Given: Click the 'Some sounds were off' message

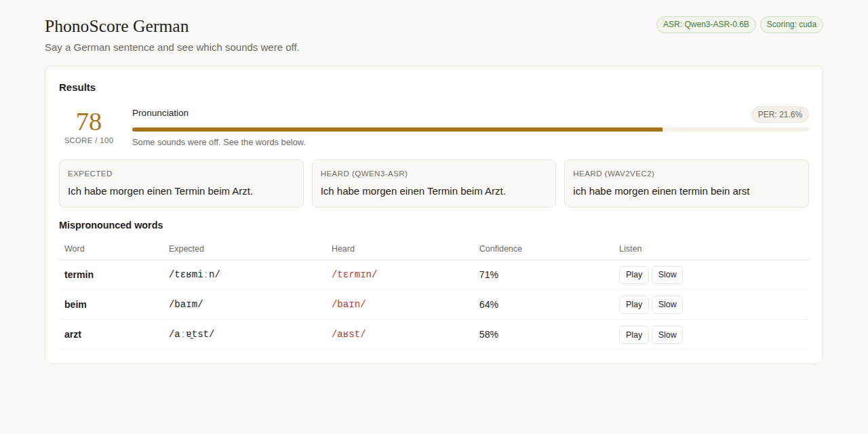Looking at the screenshot, I should pyautogui.click(x=219, y=142).
